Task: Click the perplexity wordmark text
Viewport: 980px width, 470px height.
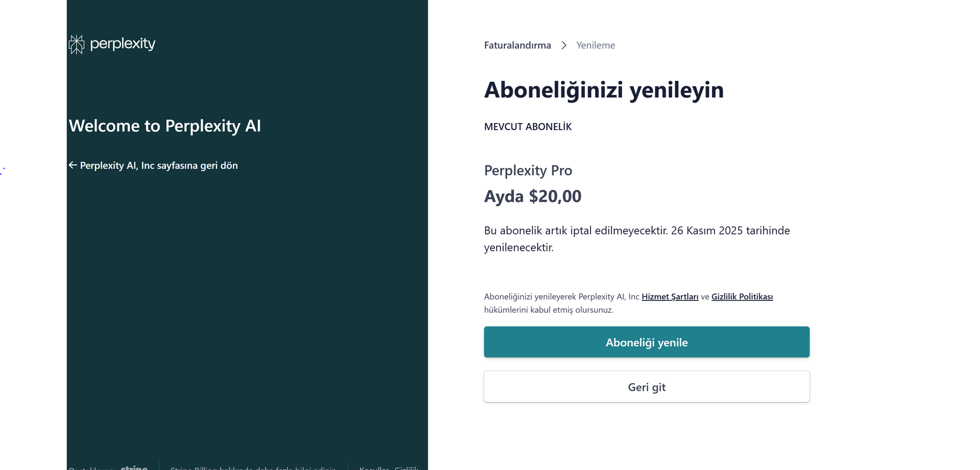Action: [x=122, y=44]
